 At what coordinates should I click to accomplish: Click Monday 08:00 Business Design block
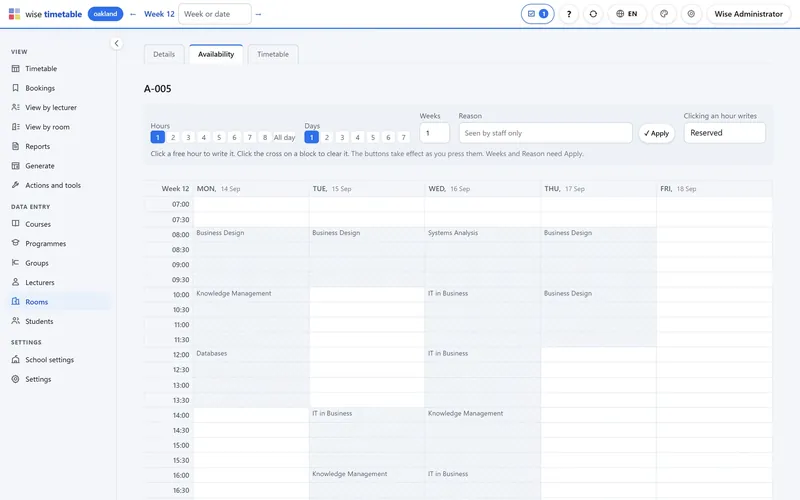pyautogui.click(x=252, y=257)
